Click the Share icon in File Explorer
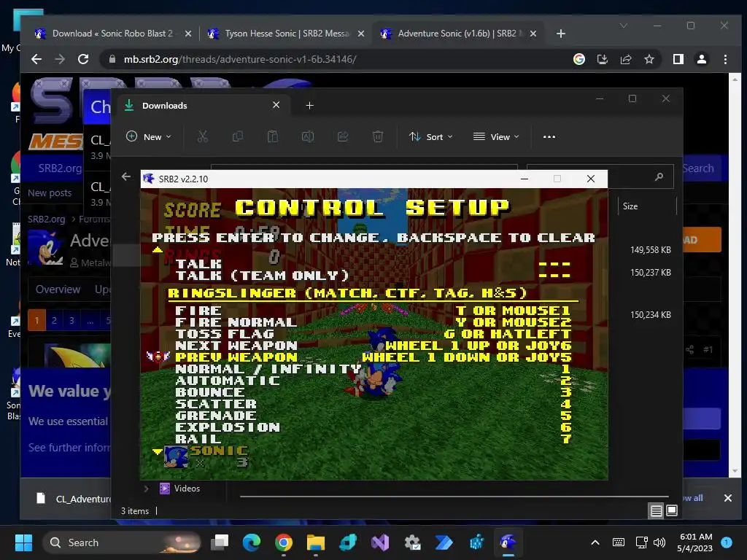The width and height of the screenshot is (747, 560). tap(343, 136)
